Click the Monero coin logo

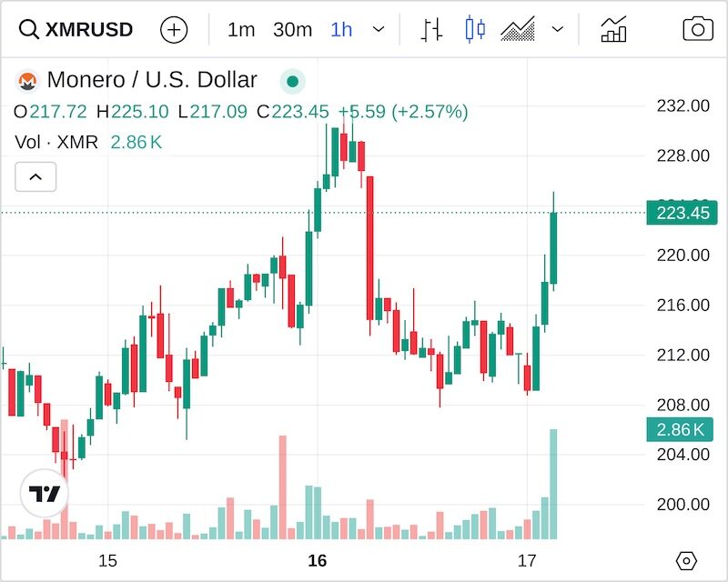click(27, 81)
